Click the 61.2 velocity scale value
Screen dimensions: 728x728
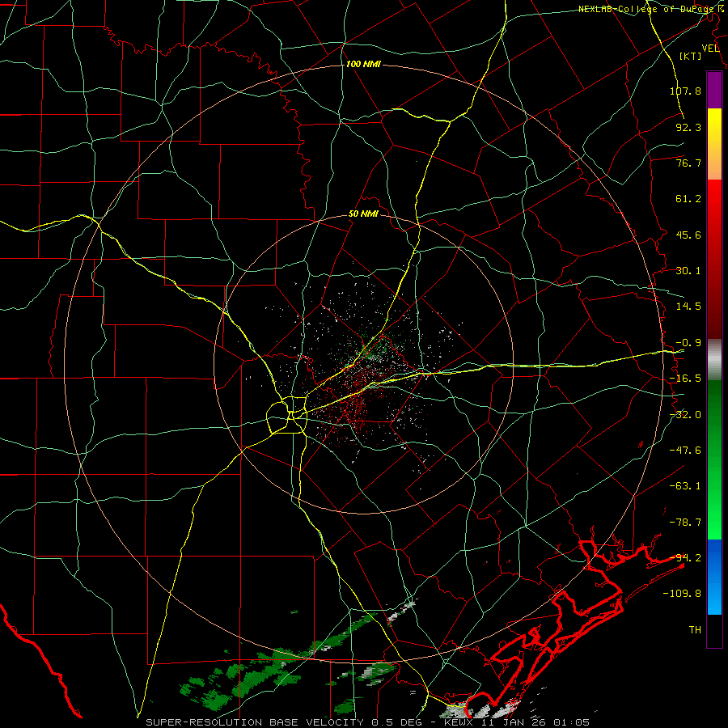click(x=688, y=199)
